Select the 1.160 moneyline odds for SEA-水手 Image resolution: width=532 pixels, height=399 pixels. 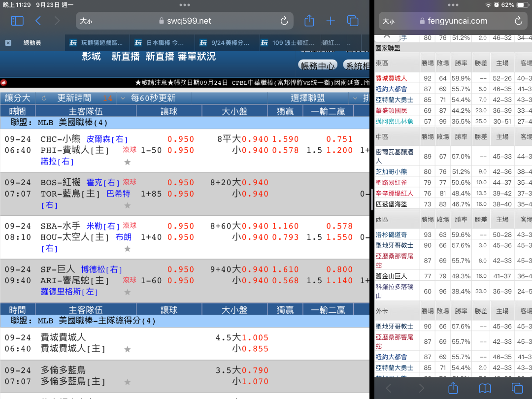click(285, 226)
